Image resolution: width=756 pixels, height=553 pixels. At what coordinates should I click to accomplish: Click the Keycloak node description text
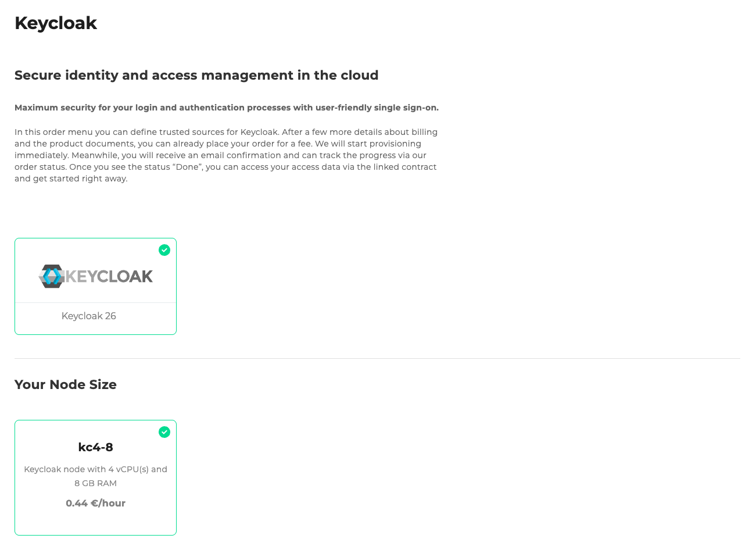click(95, 476)
